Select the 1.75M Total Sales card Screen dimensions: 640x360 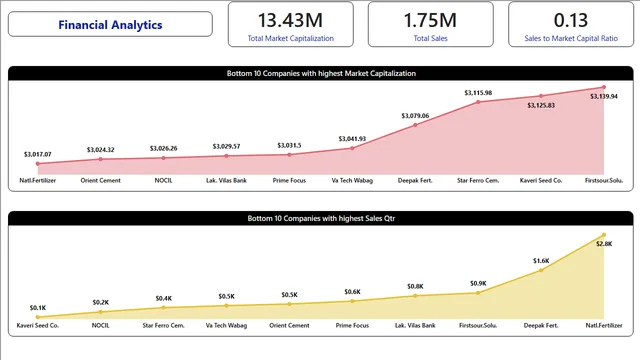point(431,24)
